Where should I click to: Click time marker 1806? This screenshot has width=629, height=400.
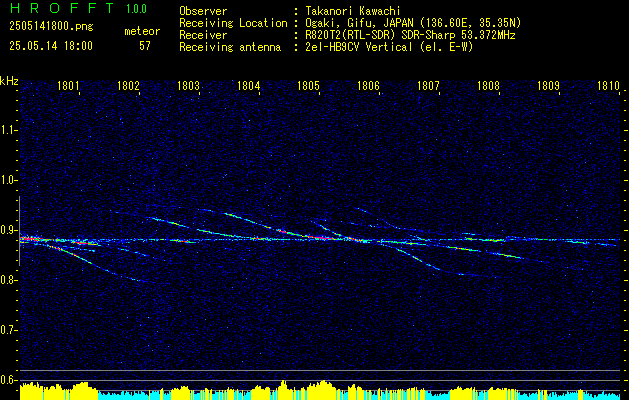[x=368, y=86]
